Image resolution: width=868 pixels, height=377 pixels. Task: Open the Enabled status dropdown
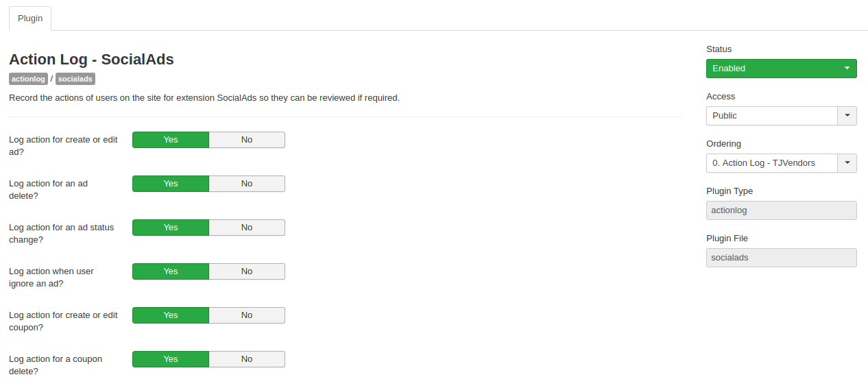781,69
